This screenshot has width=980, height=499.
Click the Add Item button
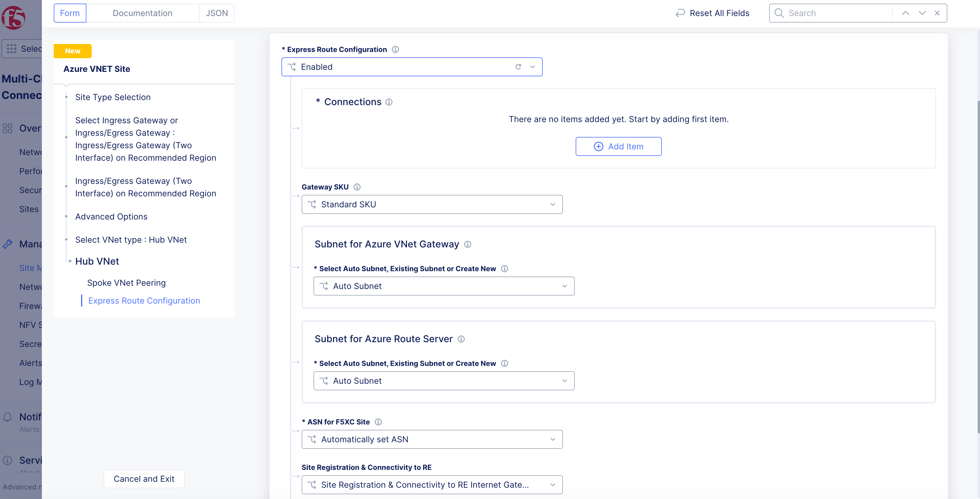tap(618, 146)
